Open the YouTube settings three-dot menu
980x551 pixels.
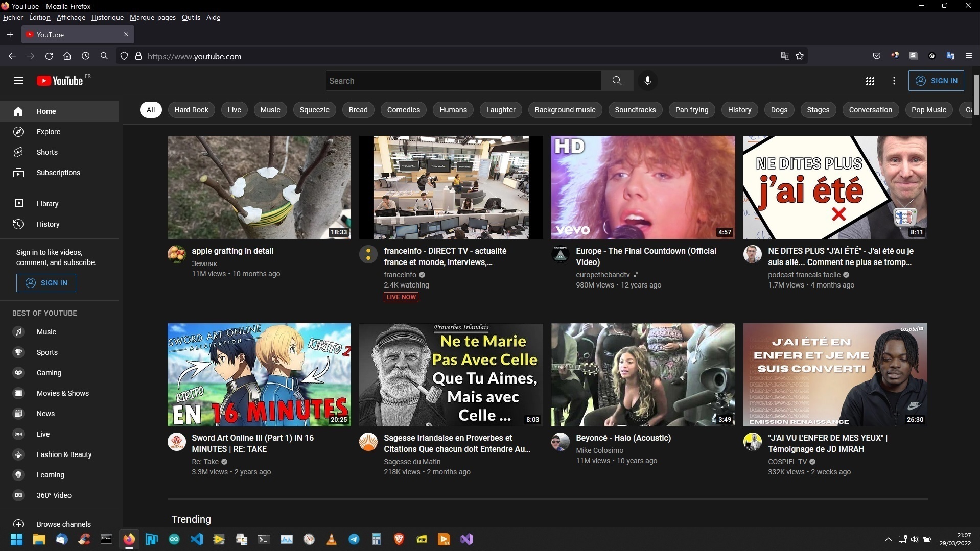pyautogui.click(x=894, y=81)
